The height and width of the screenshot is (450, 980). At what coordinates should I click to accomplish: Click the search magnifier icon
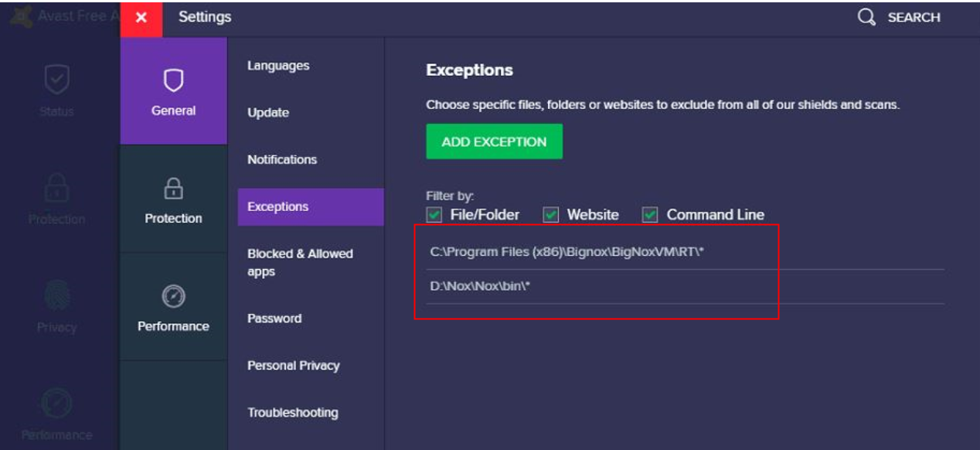pos(867,17)
